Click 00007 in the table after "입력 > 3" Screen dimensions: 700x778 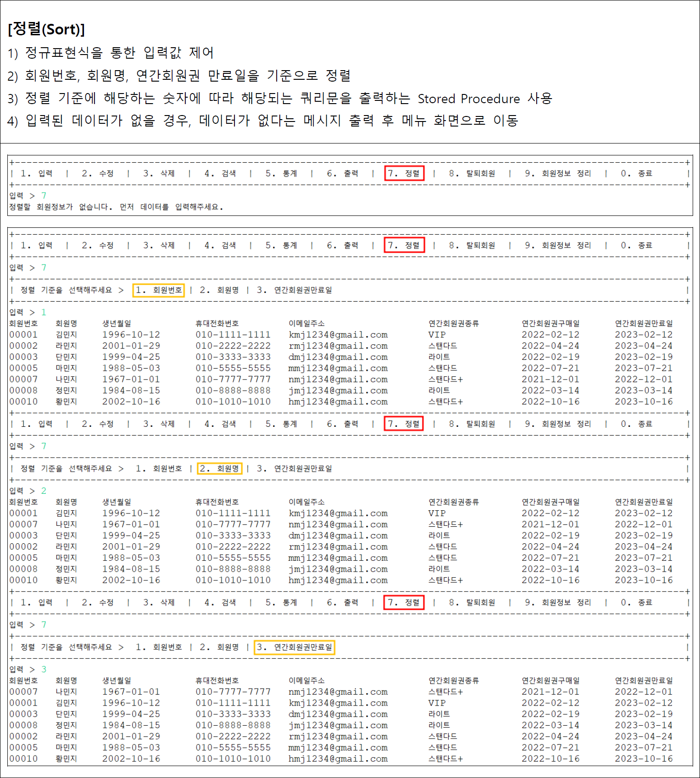[23, 692]
